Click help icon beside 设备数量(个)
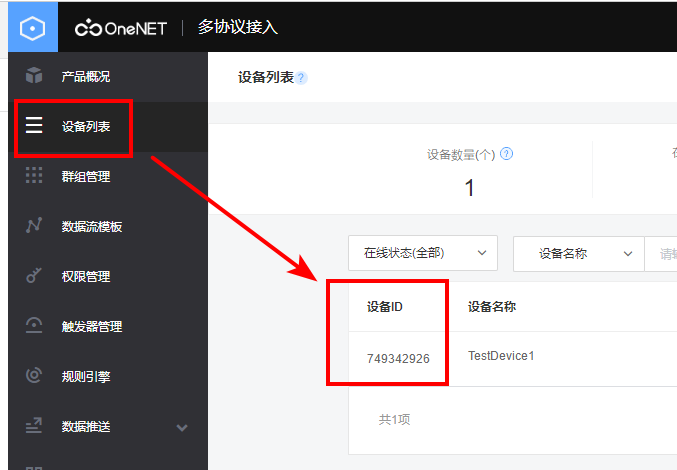 (x=506, y=154)
